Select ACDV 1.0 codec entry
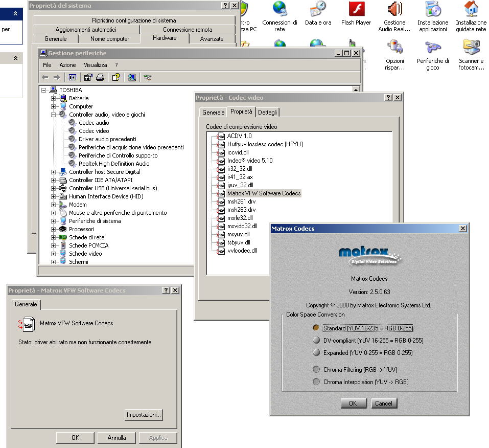The image size is (489, 448). (x=239, y=136)
